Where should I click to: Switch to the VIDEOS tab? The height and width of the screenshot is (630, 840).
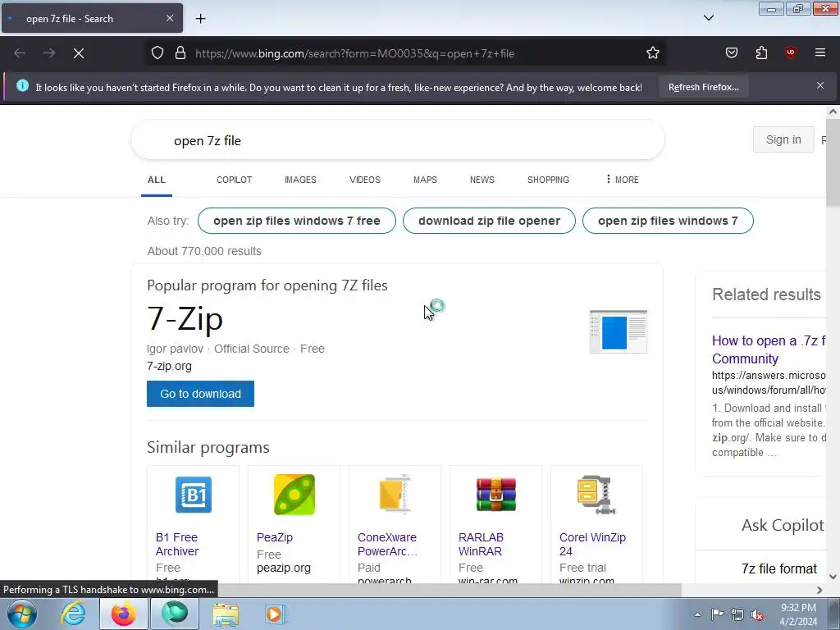365,180
